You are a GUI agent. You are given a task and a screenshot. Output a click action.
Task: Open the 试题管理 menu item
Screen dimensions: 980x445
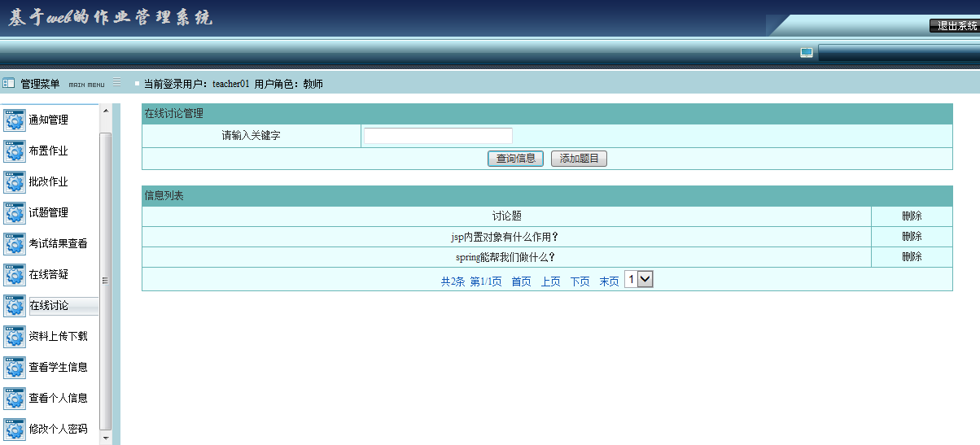[48, 213]
